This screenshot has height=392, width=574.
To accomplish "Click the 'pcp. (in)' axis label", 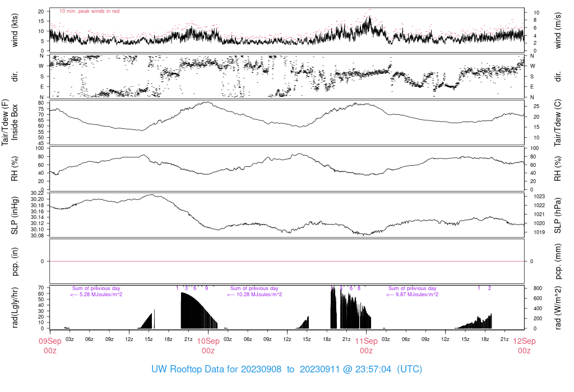I will 15,262.
